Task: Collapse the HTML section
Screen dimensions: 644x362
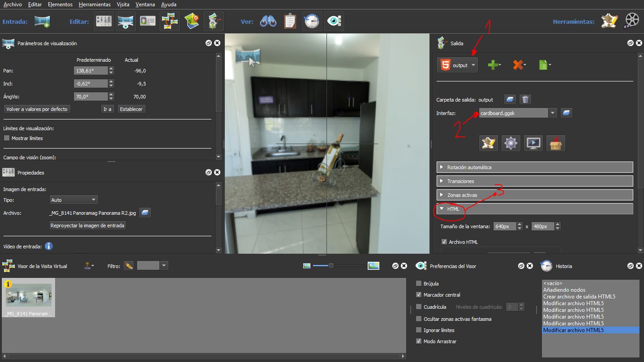Action: pos(535,209)
